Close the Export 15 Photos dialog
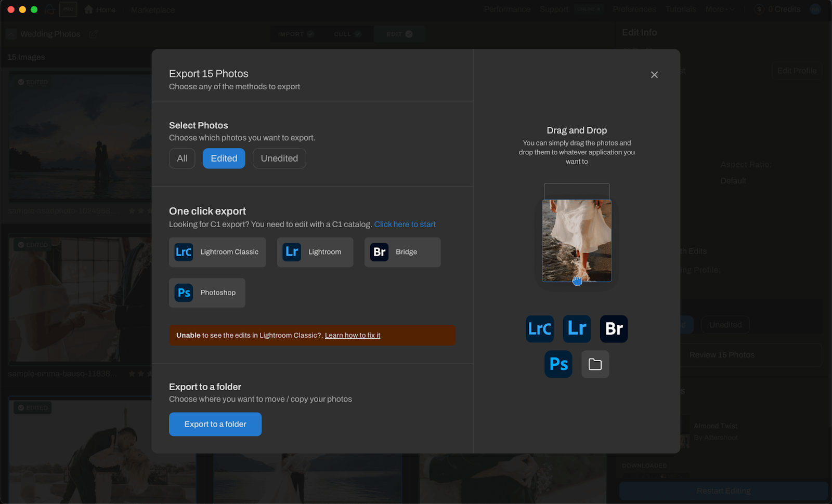This screenshot has width=832, height=504. [654, 75]
